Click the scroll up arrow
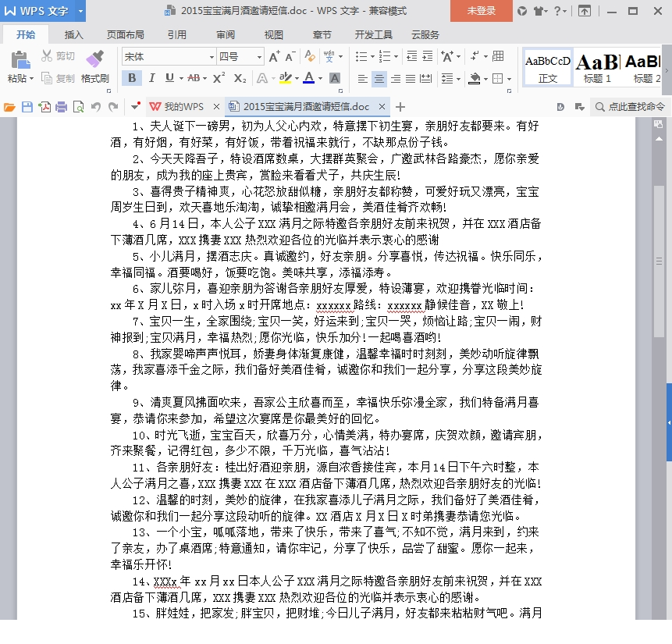The height and width of the screenshot is (644, 672). pyautogui.click(x=660, y=139)
